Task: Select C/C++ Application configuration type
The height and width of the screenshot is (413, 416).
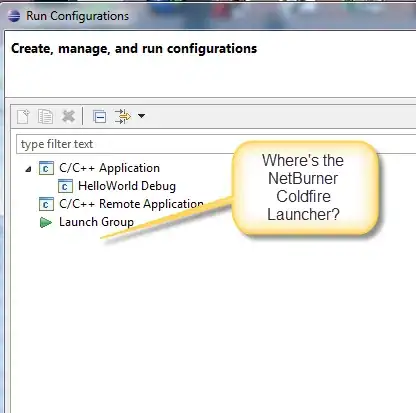Action: [x=109, y=168]
